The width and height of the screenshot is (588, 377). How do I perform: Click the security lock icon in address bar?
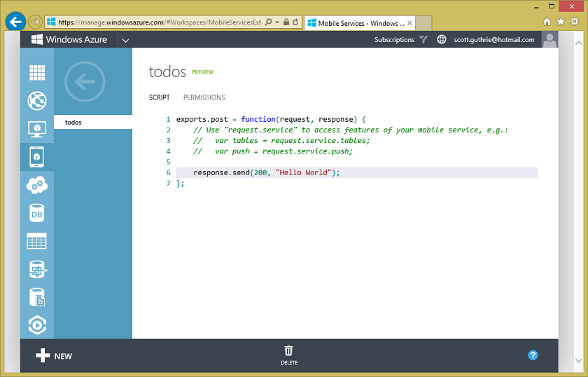pos(286,22)
